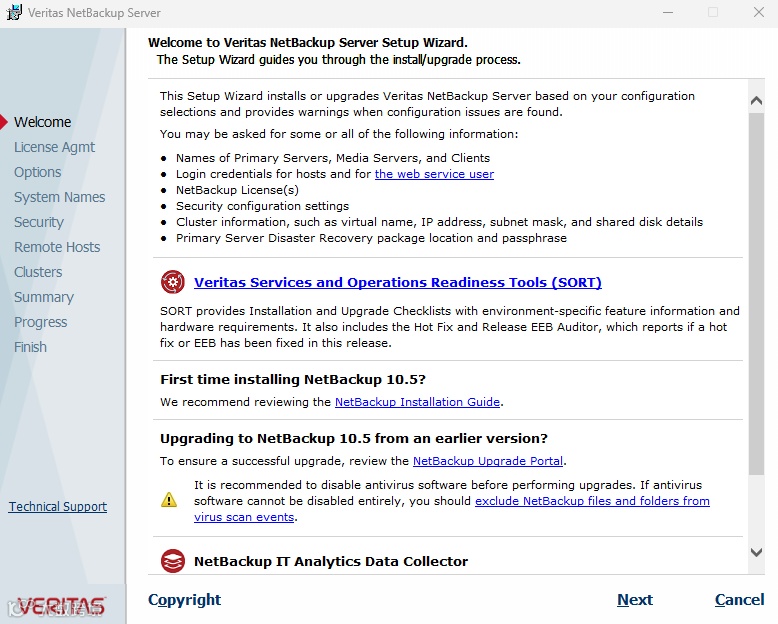Select the Finish step in sidebar

click(30, 347)
